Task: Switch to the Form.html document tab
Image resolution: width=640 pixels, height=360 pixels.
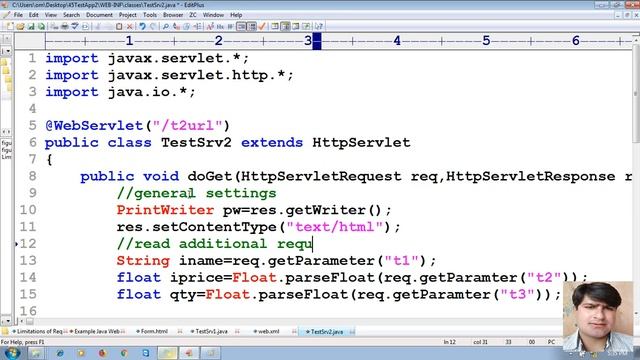Action: click(153, 331)
